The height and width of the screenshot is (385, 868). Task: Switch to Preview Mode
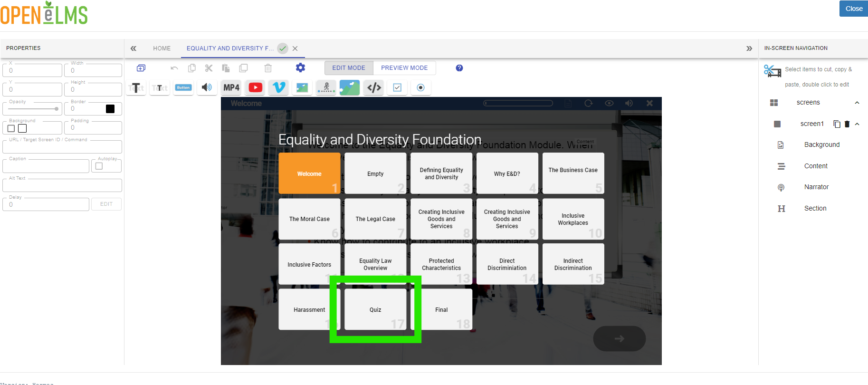(x=404, y=68)
